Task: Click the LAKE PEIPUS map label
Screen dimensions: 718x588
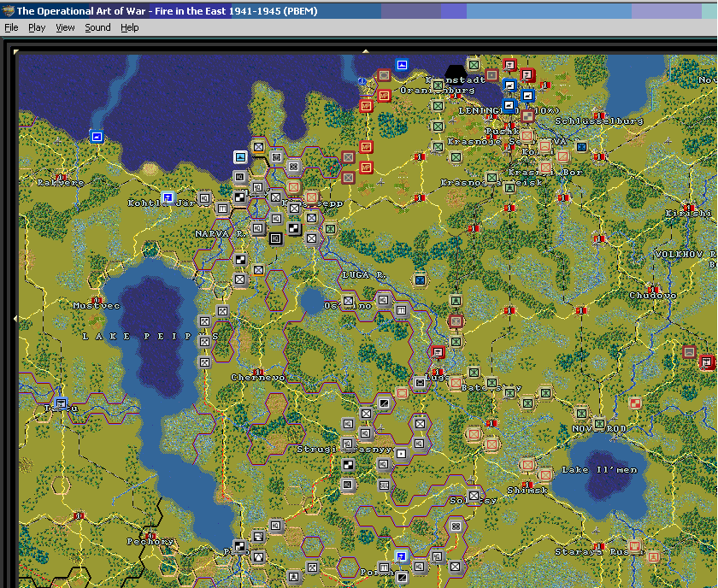Action: [150, 337]
